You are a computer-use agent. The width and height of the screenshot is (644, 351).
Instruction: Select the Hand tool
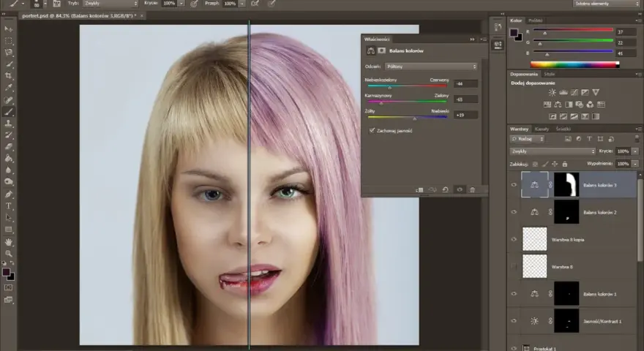tap(9, 242)
